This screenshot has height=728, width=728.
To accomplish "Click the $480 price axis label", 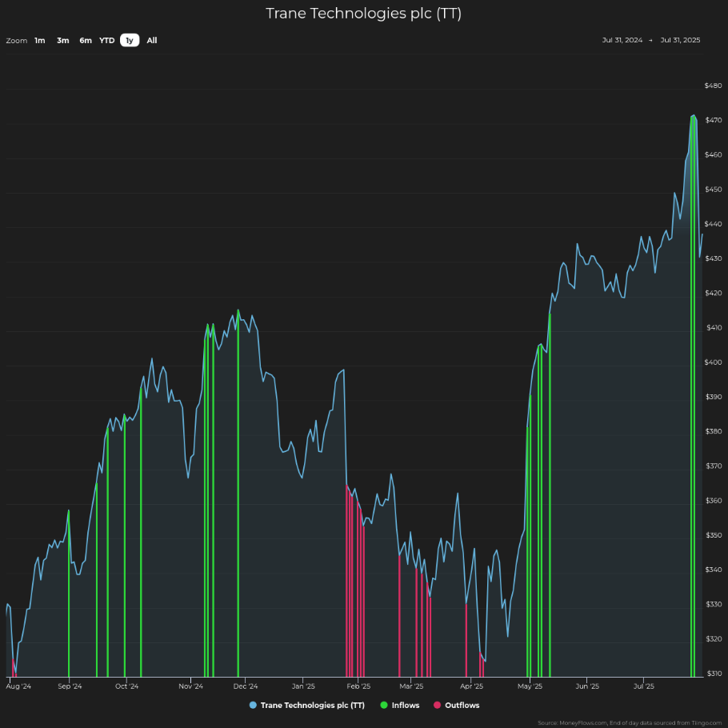I will (x=713, y=86).
